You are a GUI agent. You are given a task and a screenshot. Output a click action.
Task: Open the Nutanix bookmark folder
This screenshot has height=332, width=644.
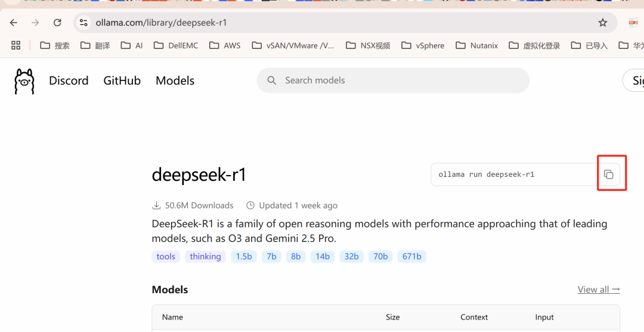(477, 45)
